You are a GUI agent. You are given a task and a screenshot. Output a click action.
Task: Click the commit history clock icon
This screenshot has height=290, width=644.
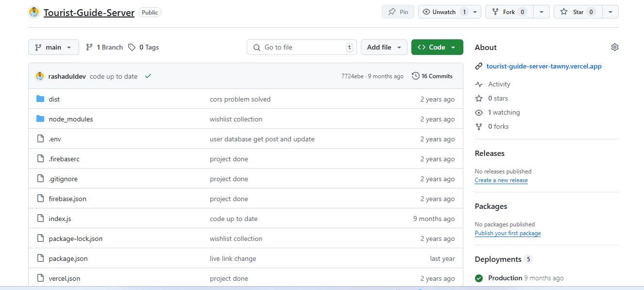[415, 76]
